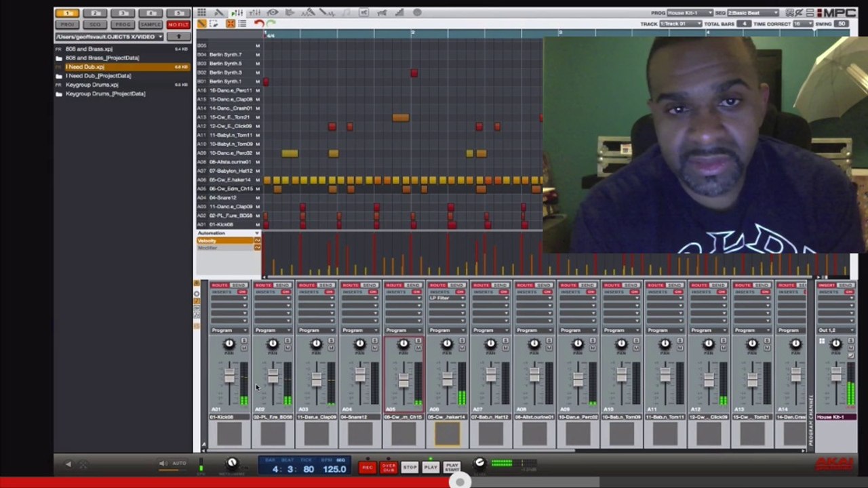Go up one folder in file browser
868x488 pixels.
point(178,37)
